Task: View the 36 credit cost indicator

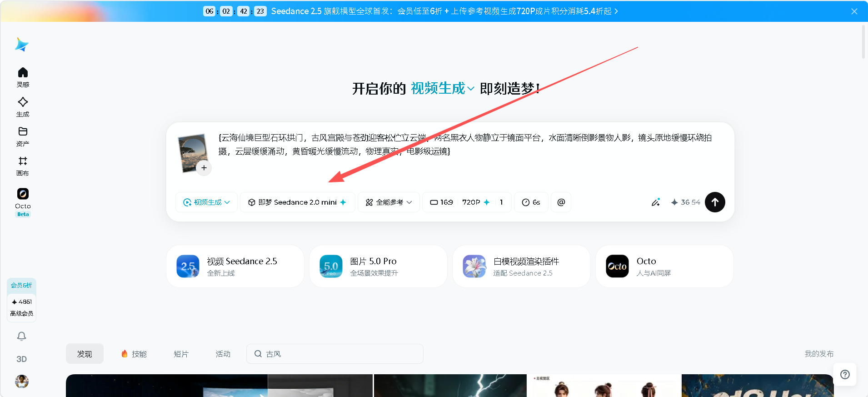Action: [685, 202]
